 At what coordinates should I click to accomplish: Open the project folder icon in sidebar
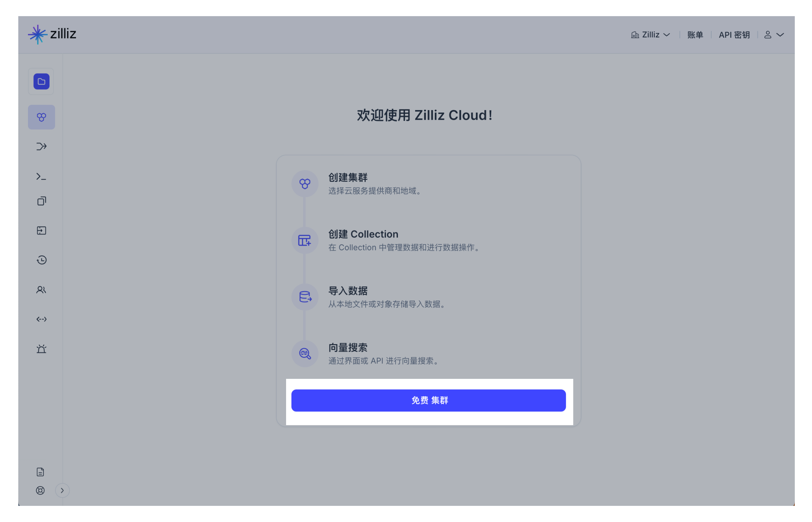coord(41,81)
